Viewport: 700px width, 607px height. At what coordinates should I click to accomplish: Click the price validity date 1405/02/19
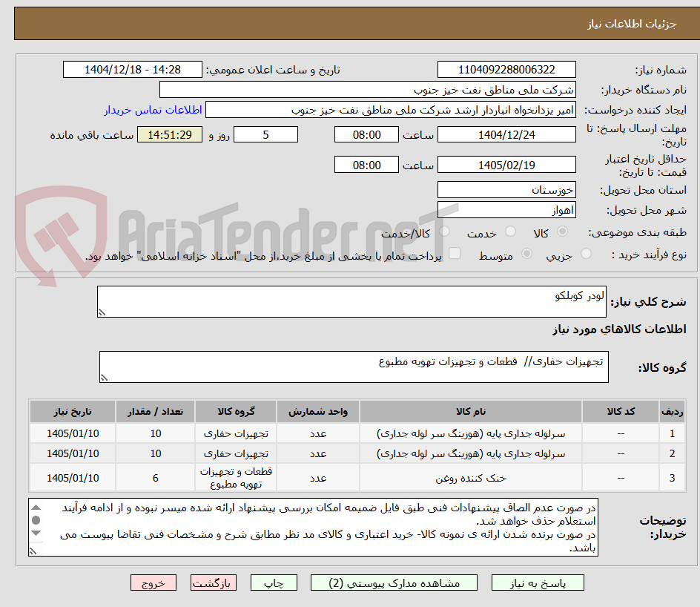coord(506,165)
